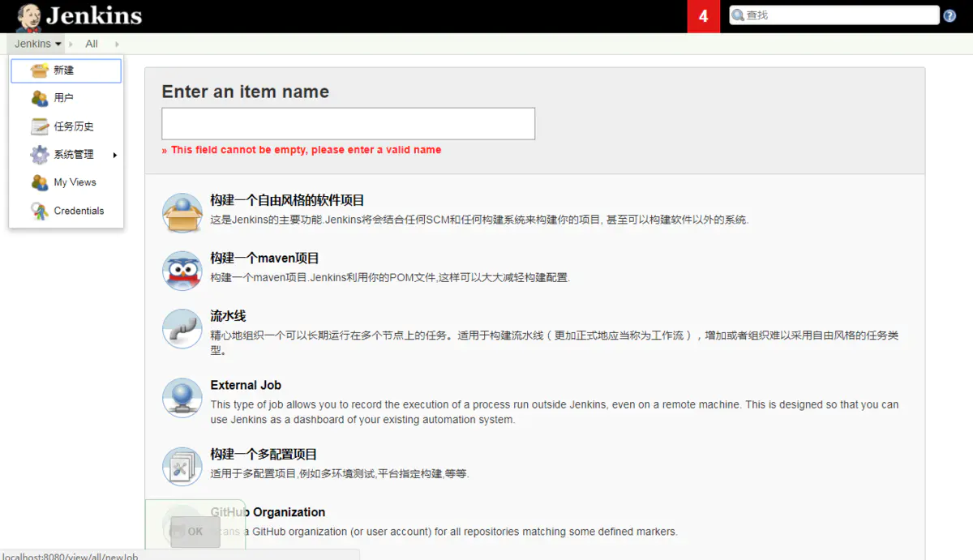Screen dimensions: 973x560
Task: Collapse the Jenkins breadcrumb dropdown arrow
Action: tap(58, 45)
